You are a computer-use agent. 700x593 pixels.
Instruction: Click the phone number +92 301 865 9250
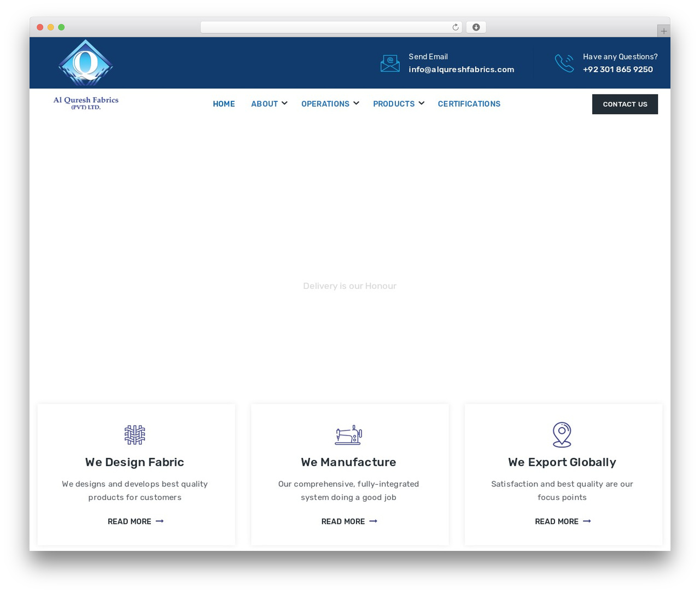click(618, 69)
